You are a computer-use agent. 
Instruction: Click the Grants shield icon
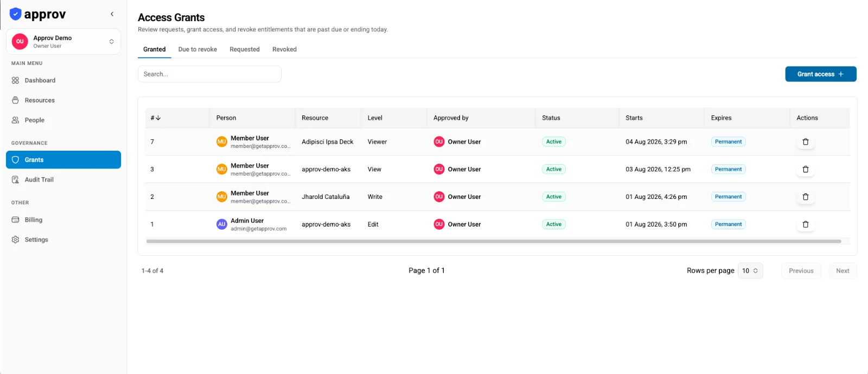click(x=15, y=160)
